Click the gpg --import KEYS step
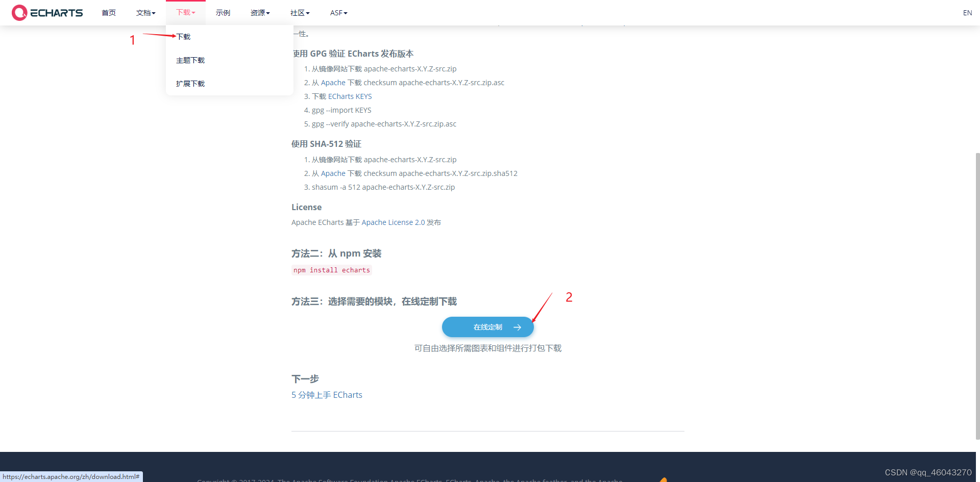 341,110
